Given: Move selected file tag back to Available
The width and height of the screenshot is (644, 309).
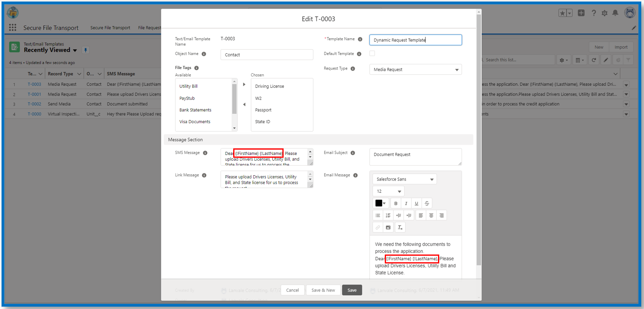Looking at the screenshot, I should [244, 104].
